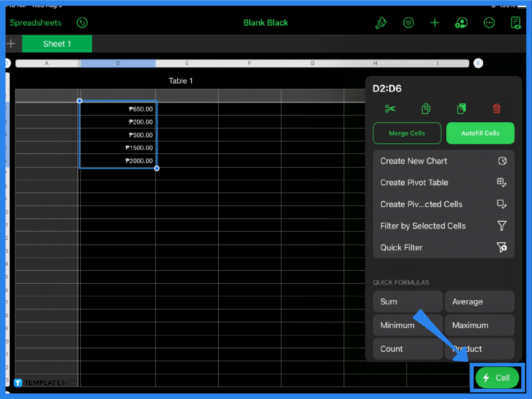Tap the document view options icon
The width and height of the screenshot is (532, 399).
515,23
